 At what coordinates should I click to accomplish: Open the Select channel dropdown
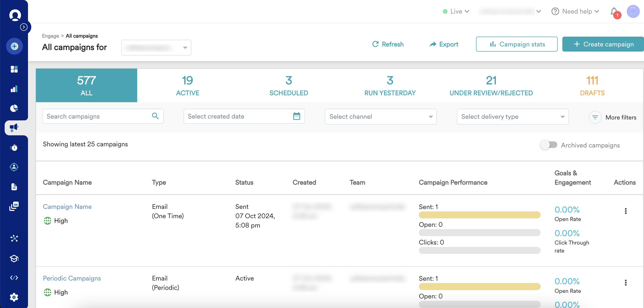pos(380,116)
